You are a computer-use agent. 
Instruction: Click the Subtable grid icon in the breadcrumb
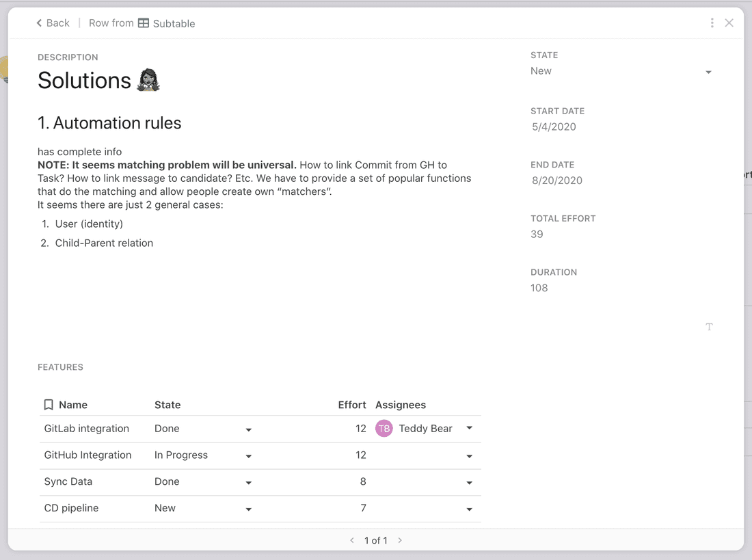pos(143,23)
